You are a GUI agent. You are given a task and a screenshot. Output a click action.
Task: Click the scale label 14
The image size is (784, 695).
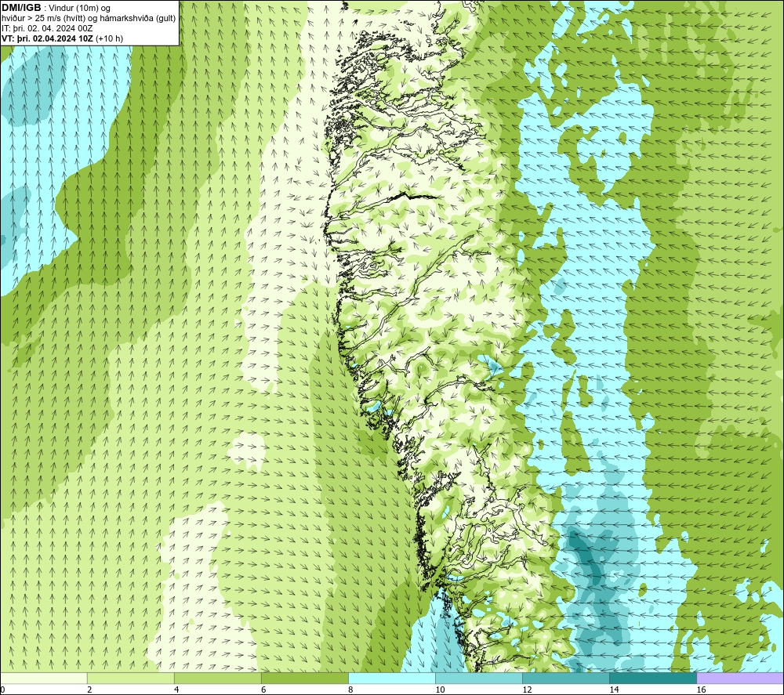click(614, 690)
